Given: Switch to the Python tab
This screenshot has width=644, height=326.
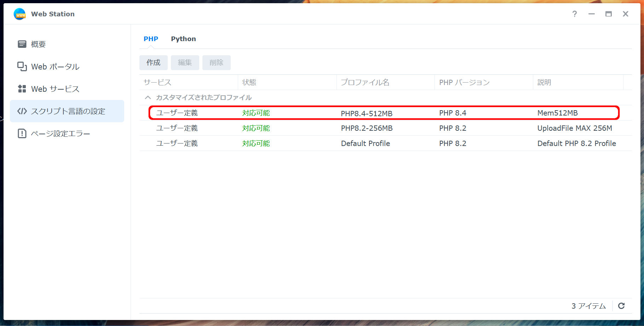Looking at the screenshot, I should [x=183, y=39].
